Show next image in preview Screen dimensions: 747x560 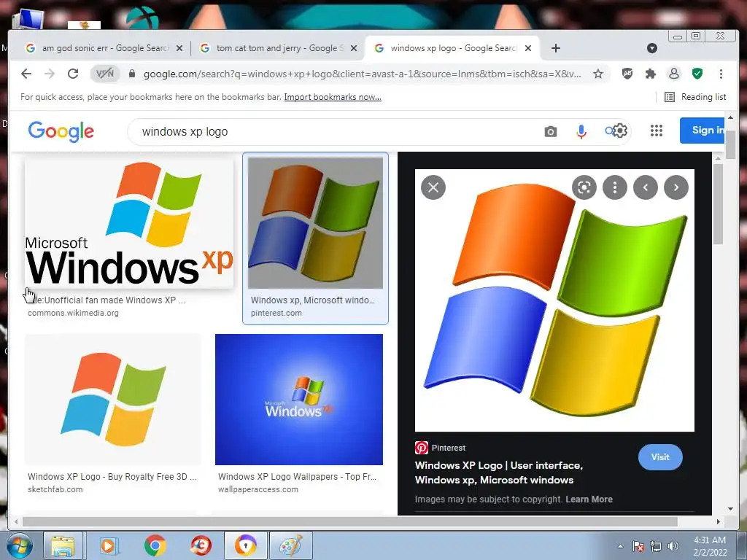point(676,187)
